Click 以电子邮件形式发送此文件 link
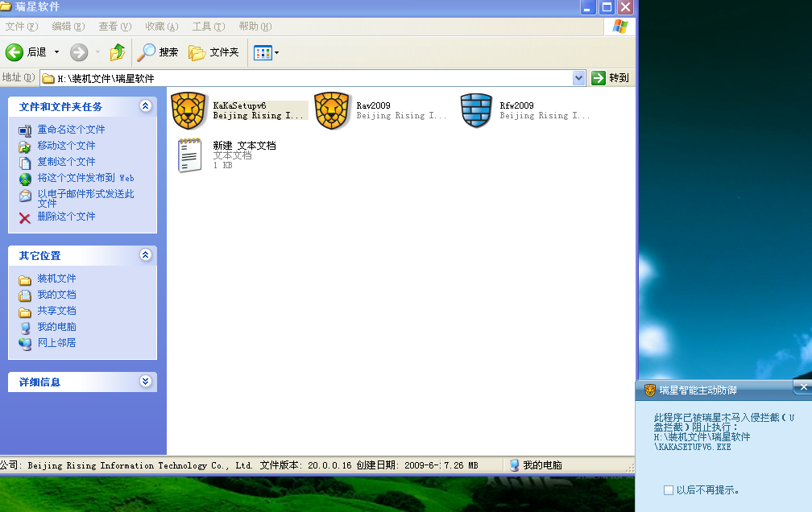The height and width of the screenshot is (512, 812). [x=85, y=198]
